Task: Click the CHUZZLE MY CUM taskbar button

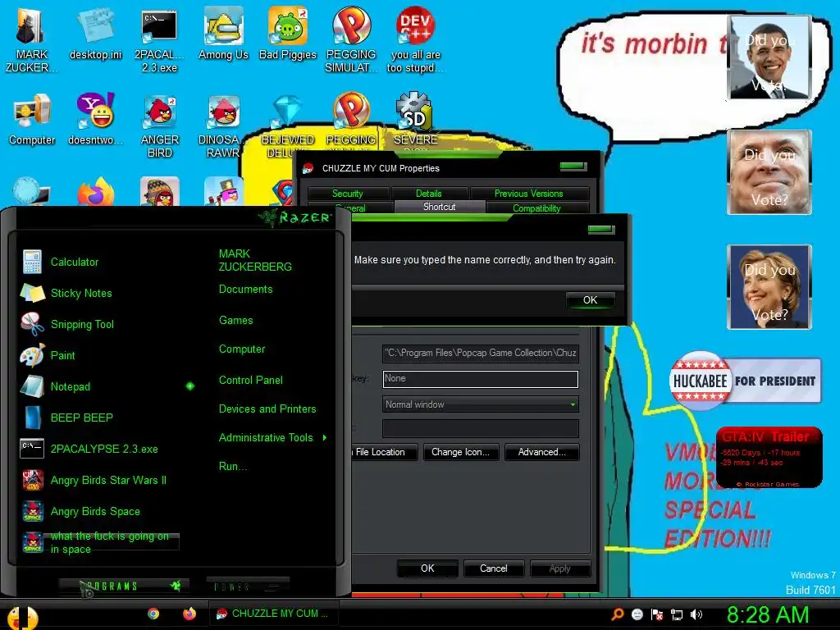Action: (274, 614)
